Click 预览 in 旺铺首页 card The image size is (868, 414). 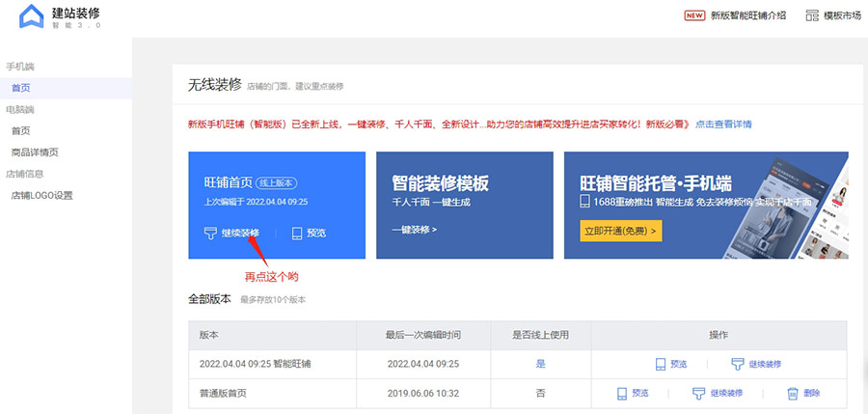(x=316, y=234)
